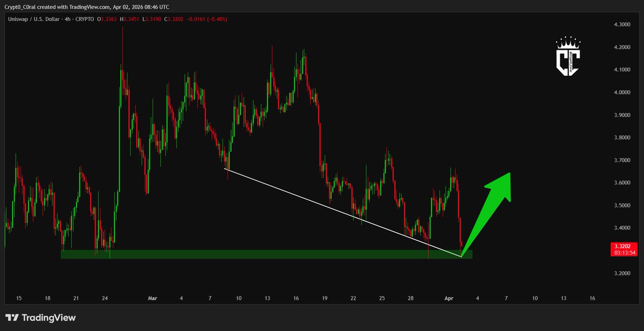Click the 25 date label on time axis
The image size is (644, 331).
[382, 298]
